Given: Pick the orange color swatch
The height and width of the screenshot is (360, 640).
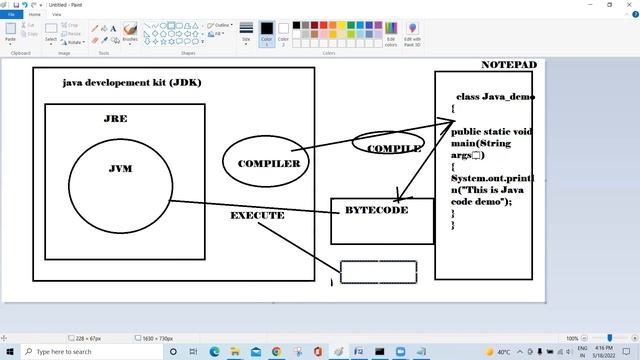Looking at the screenshot, I should pos(333,25).
